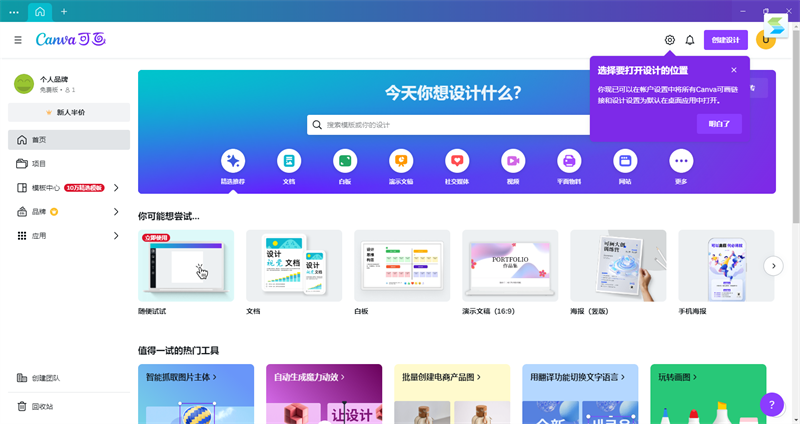Click the green floating overlay icon
The image size is (800, 424).
(776, 26)
